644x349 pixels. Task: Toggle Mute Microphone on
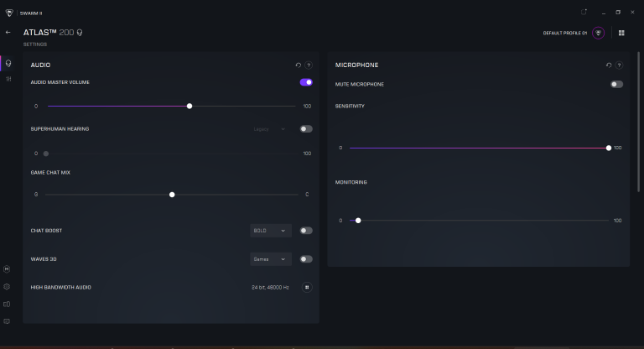coord(617,85)
